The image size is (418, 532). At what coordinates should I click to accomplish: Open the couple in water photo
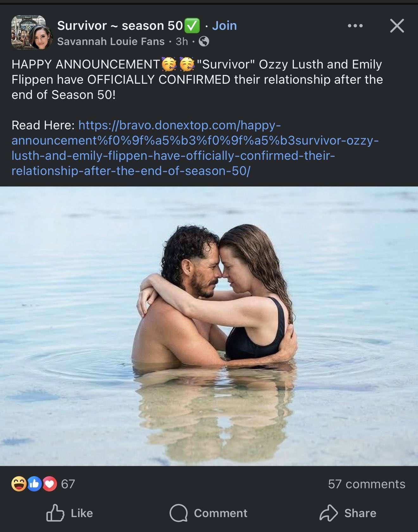pos(209,326)
